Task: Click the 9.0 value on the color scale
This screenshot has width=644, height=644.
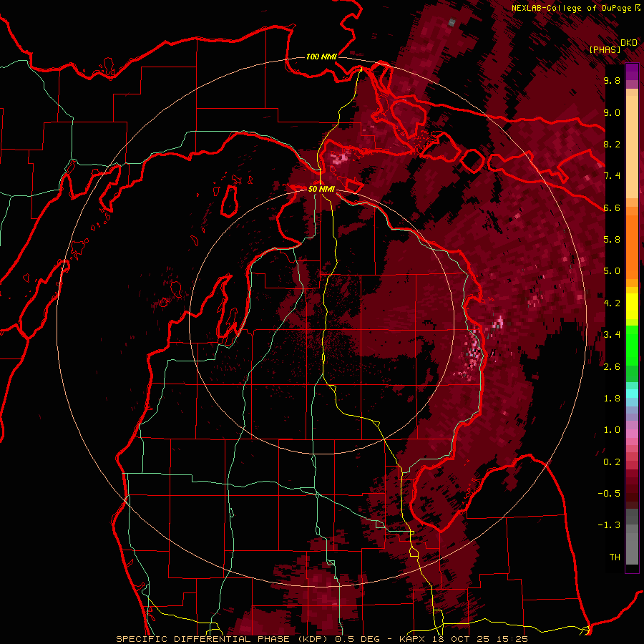Action: pyautogui.click(x=612, y=113)
